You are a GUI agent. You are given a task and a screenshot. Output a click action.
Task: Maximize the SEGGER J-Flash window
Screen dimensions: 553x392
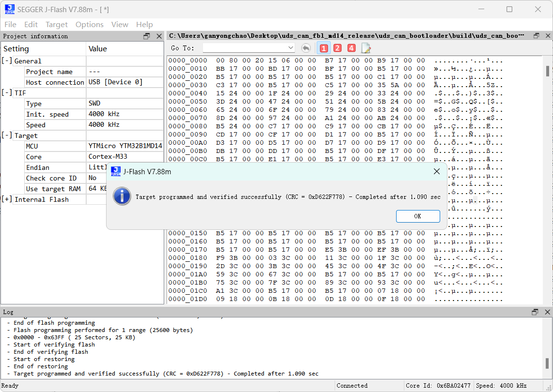[x=509, y=9]
